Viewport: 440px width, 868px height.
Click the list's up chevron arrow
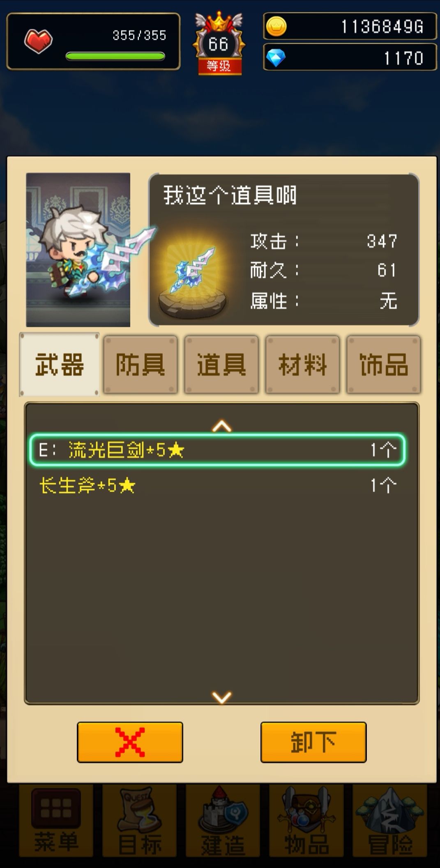(x=222, y=426)
